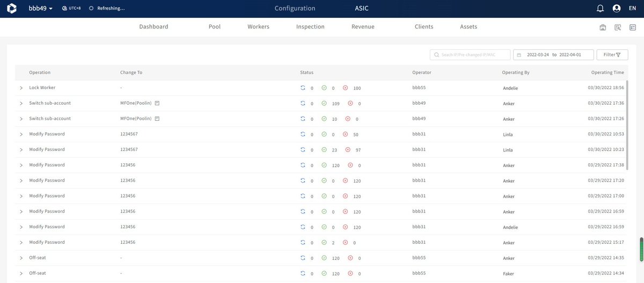
Task: Expand the 17:36 Switch sub-account row
Action: point(21,103)
